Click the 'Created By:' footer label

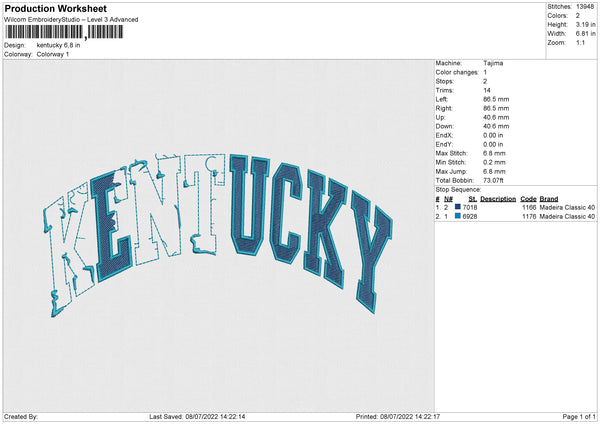pos(21,417)
